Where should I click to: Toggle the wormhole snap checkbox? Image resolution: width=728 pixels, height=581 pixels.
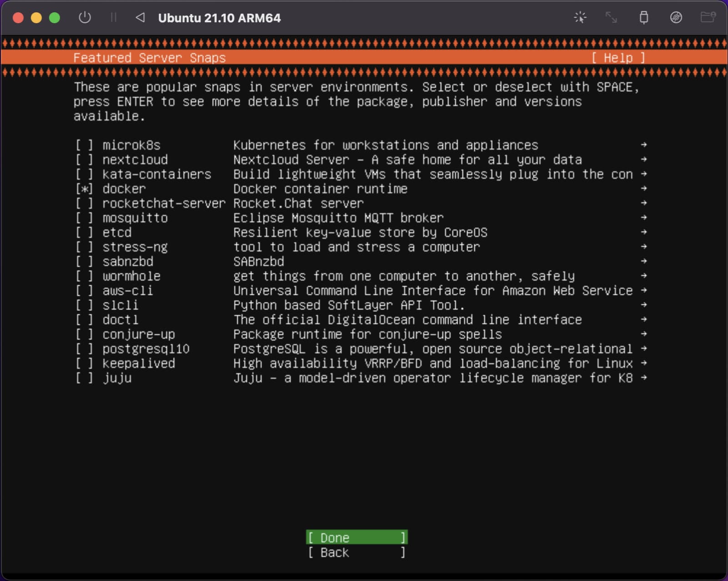[x=84, y=276]
